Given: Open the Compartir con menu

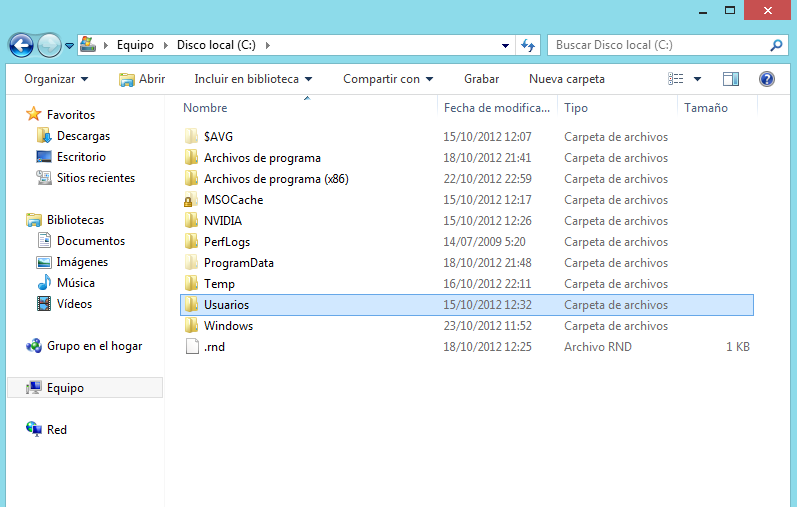Looking at the screenshot, I should pos(388,79).
